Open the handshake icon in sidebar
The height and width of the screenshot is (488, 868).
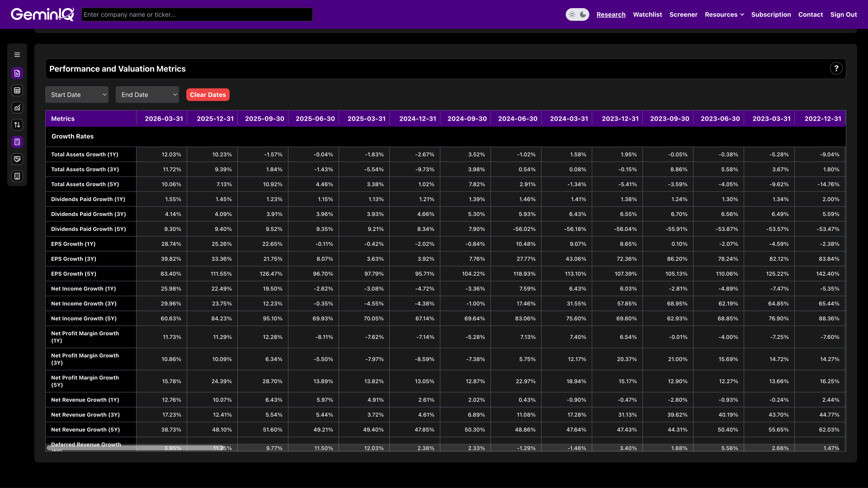tap(17, 159)
